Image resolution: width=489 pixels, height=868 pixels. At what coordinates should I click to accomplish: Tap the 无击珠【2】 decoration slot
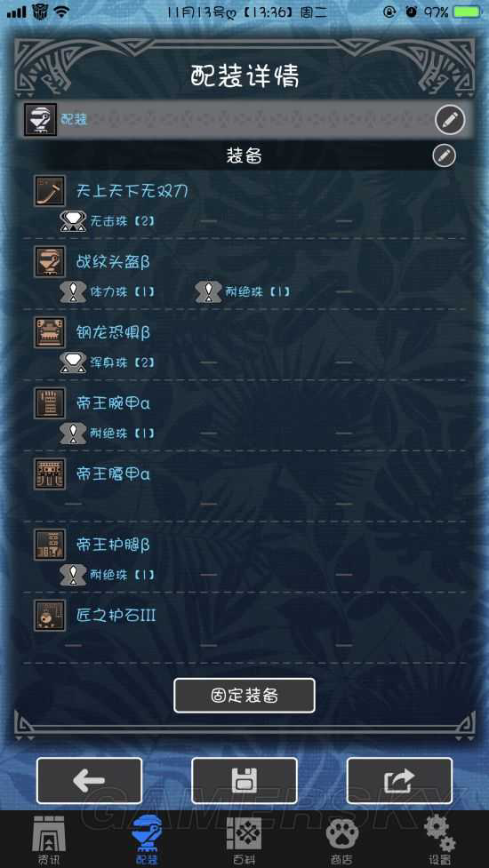pos(108,221)
